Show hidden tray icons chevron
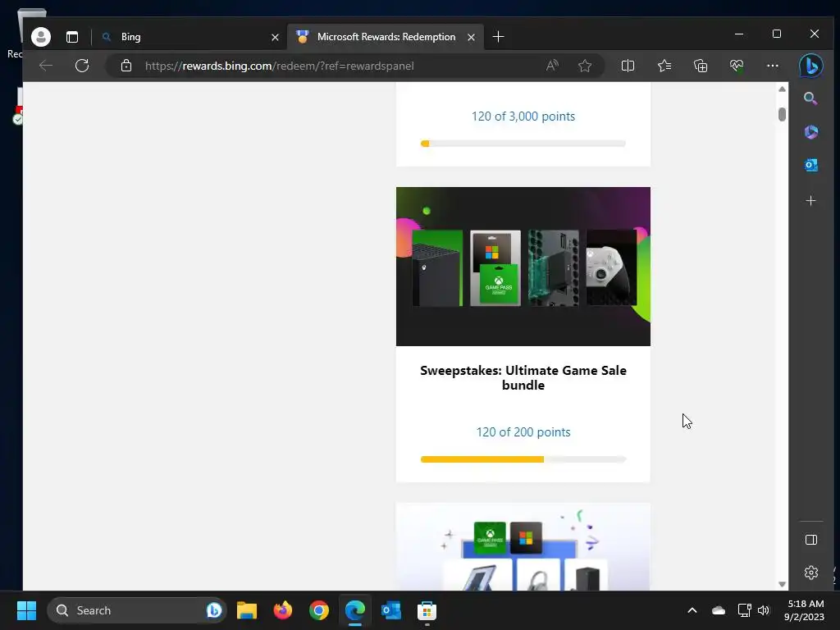 pos(692,610)
